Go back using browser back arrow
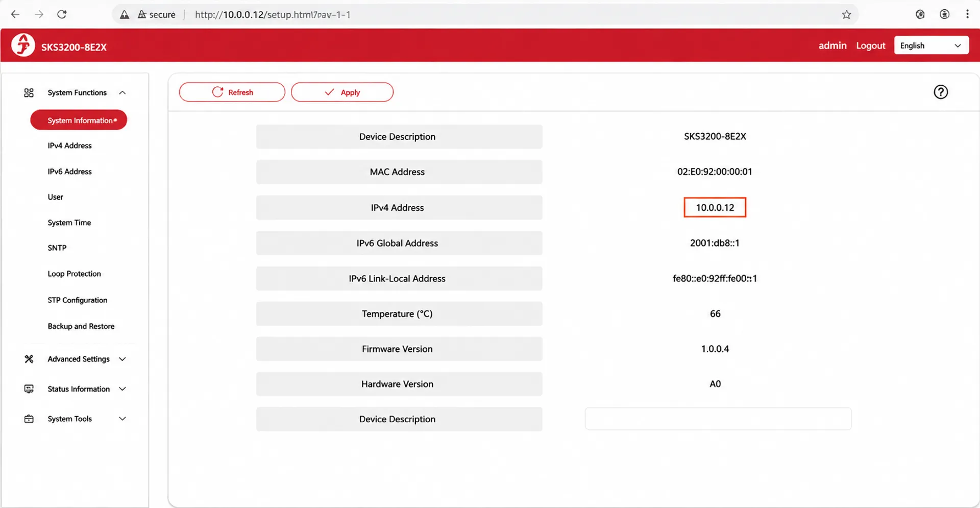 point(15,14)
